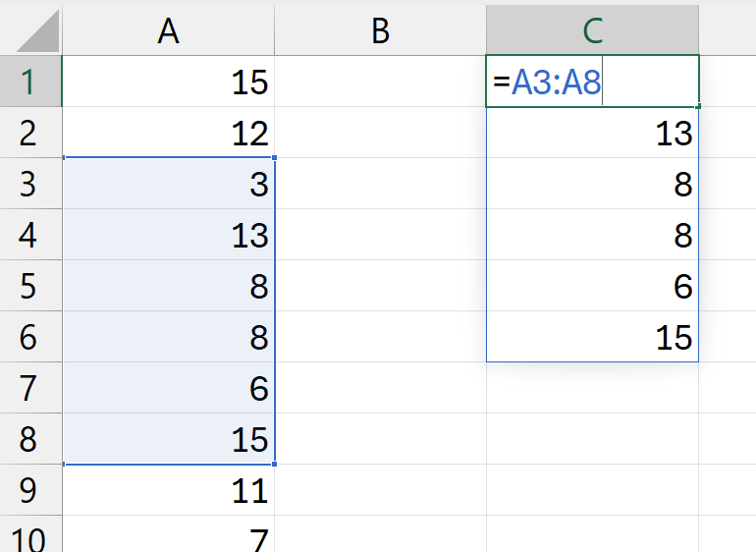Select the column B header
Image resolution: width=756 pixels, height=552 pixels.
coord(380,30)
